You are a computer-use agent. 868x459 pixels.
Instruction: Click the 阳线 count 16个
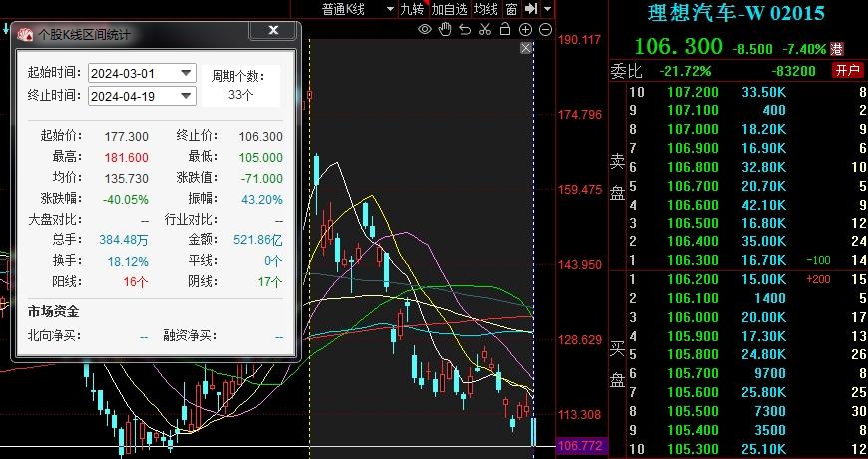click(x=136, y=282)
